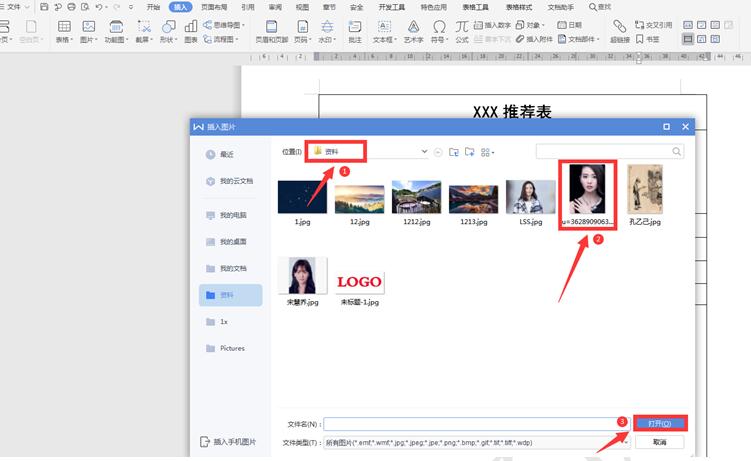The width and height of the screenshot is (751, 461).
Task: Open the 功能图 ribbon tool
Action: click(116, 32)
